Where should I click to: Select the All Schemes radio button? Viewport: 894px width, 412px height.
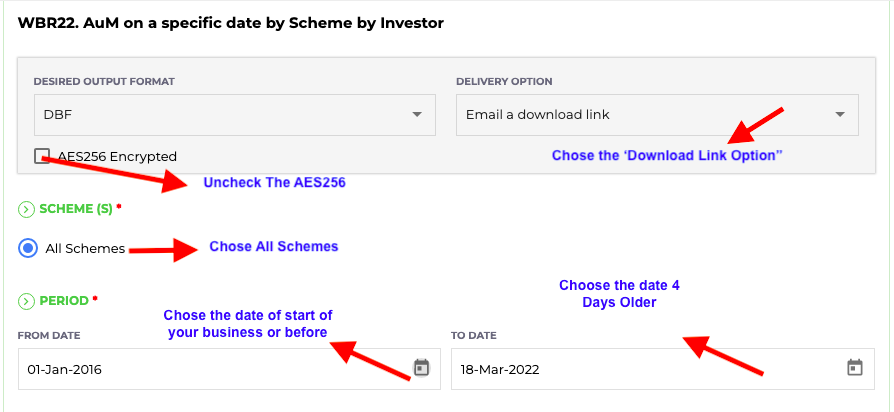pos(28,248)
